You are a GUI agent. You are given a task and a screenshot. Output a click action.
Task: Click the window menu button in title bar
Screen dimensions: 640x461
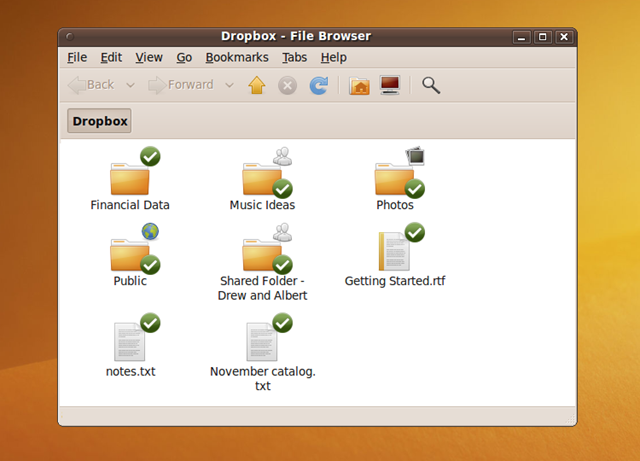[x=69, y=37]
